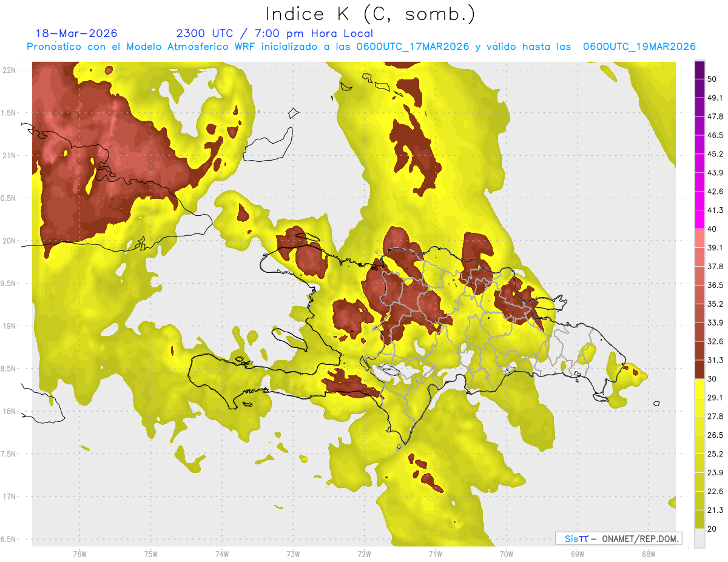Click the latitude label "20N"
The image size is (728, 562).
[x=9, y=241]
